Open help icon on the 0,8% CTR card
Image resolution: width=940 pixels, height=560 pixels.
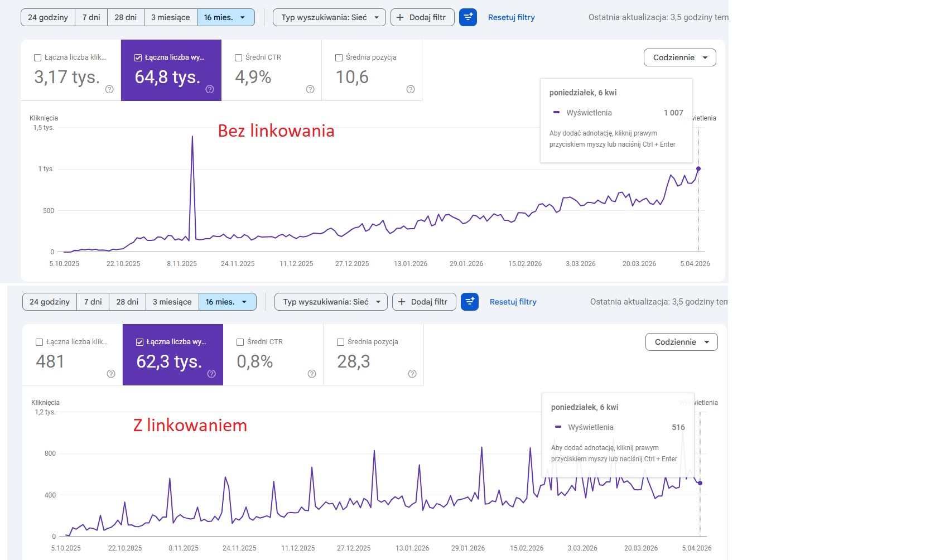click(312, 374)
